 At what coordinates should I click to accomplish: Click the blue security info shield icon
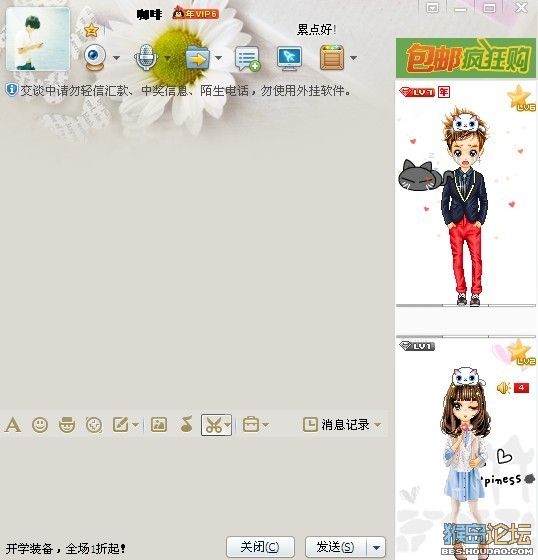click(11, 90)
